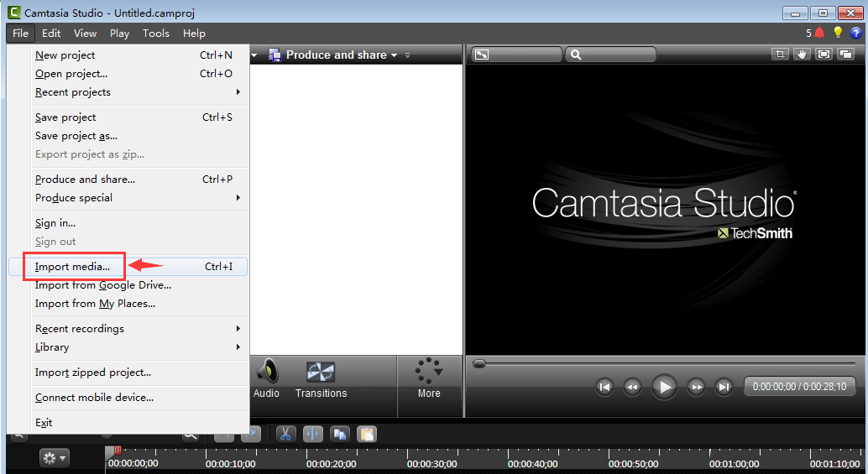Open the notifications bell icon
The width and height of the screenshot is (868, 474).
(x=819, y=34)
